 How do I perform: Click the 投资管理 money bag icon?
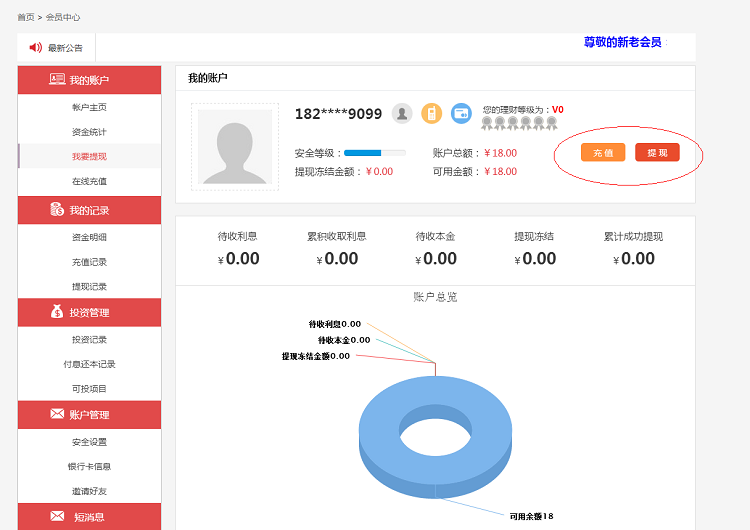tap(57, 312)
